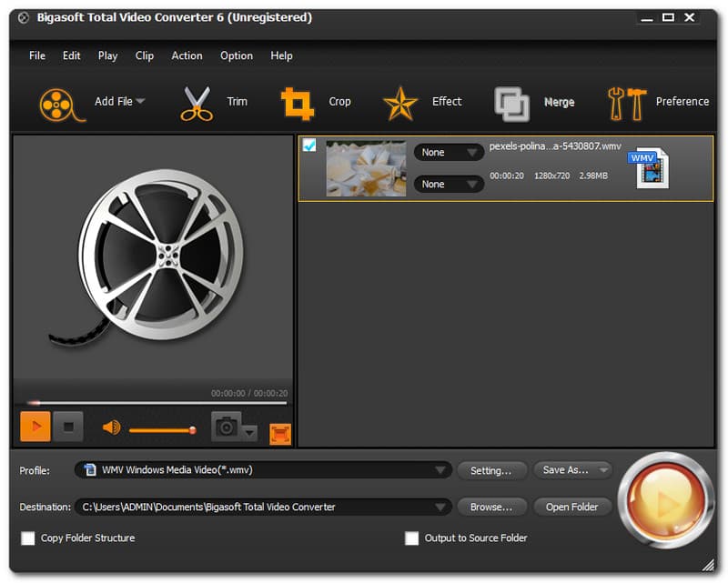Select the video thumbnail in file list
This screenshot has width=728, height=583.
[367, 168]
